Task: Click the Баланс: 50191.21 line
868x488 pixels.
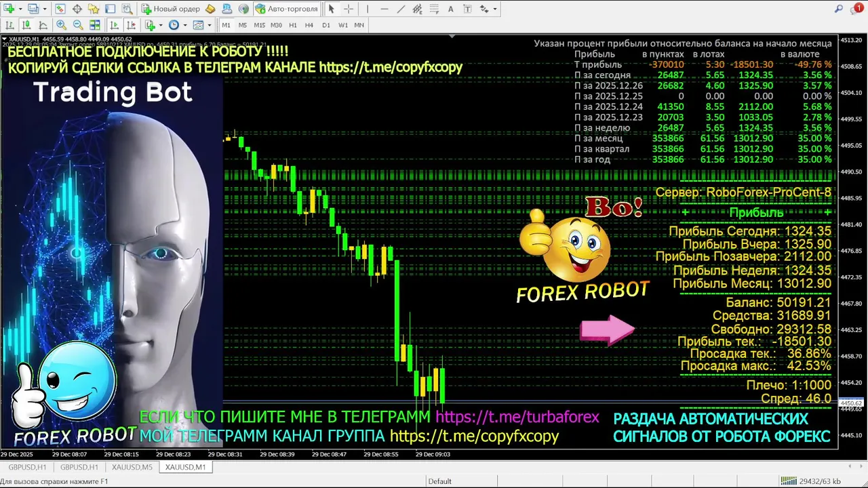Action: point(778,302)
